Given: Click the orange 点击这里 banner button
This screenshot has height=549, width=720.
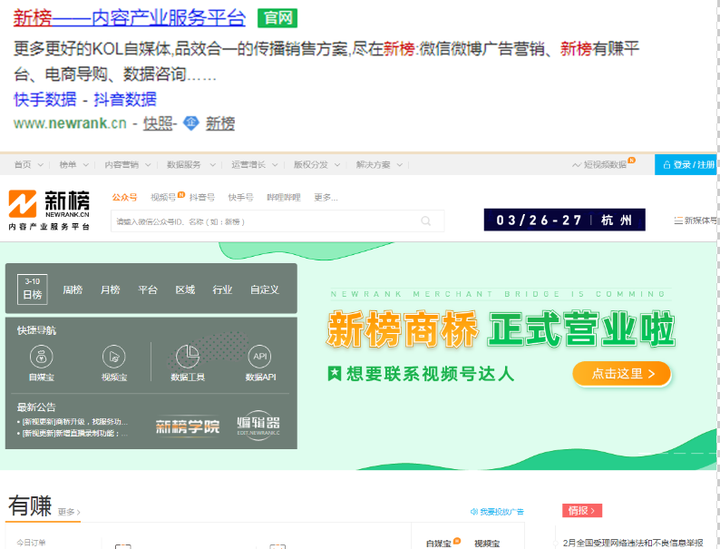Looking at the screenshot, I should point(622,374).
